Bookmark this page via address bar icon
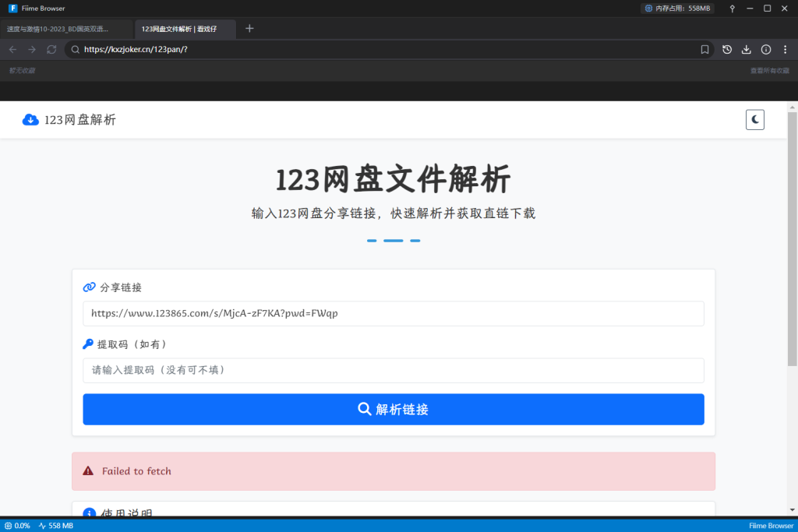The height and width of the screenshot is (532, 798). click(704, 50)
